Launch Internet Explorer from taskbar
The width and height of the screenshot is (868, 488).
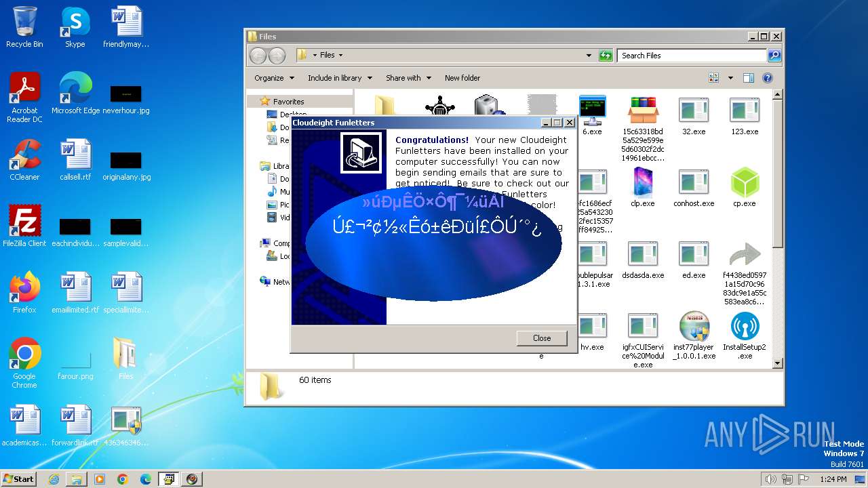point(54,479)
